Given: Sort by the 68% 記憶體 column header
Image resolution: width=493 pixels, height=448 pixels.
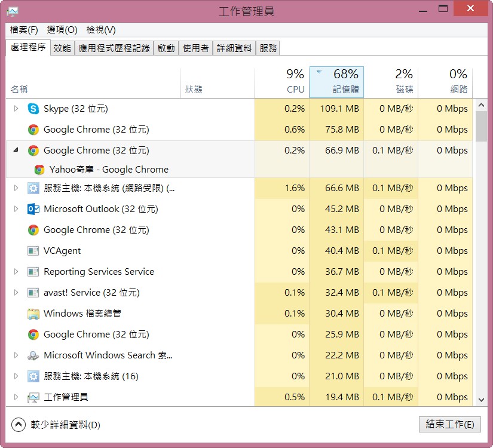Looking at the screenshot, I should click(x=337, y=82).
